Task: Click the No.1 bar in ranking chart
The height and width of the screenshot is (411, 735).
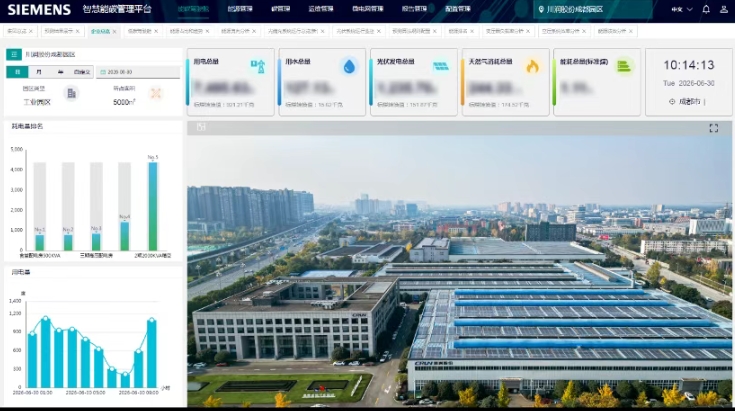Action: coord(40,242)
